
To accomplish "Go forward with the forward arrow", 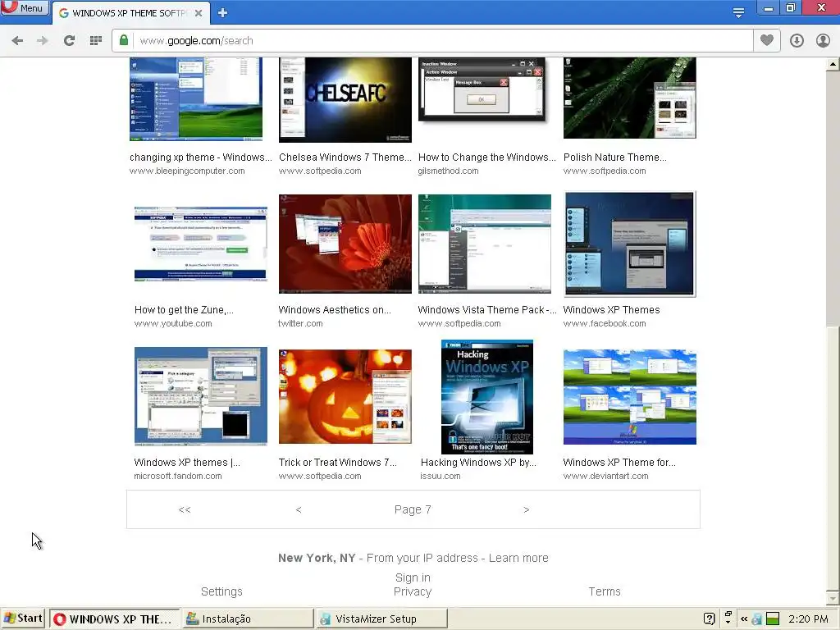I will [x=43, y=41].
